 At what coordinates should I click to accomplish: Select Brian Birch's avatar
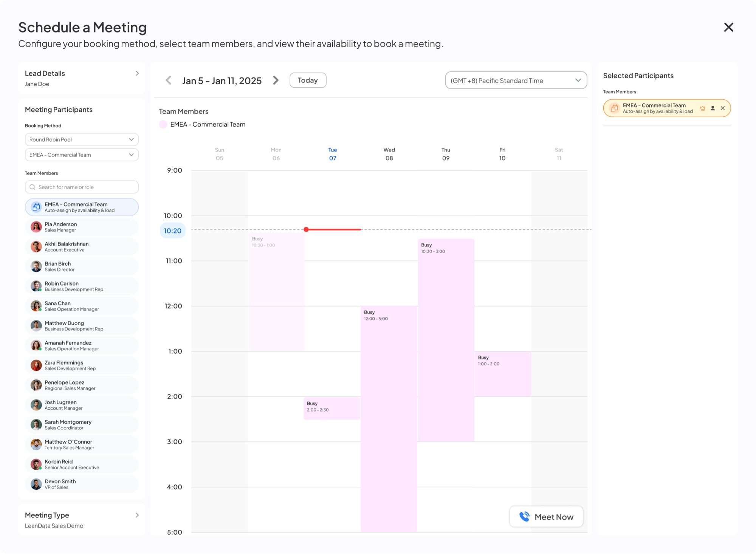[x=36, y=266]
